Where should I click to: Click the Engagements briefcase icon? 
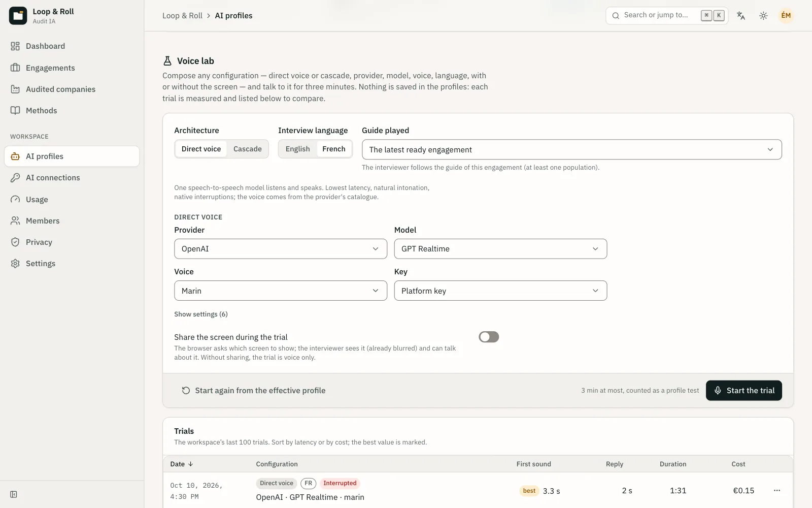(x=15, y=68)
